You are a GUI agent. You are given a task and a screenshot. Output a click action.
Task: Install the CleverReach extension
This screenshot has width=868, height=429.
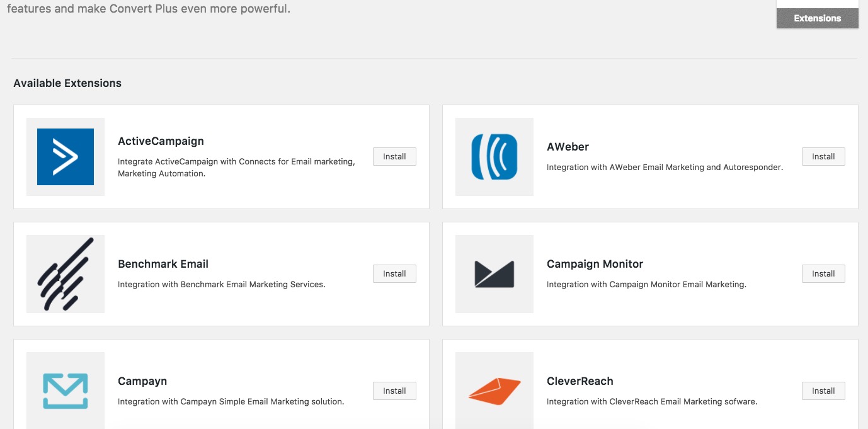pyautogui.click(x=823, y=391)
